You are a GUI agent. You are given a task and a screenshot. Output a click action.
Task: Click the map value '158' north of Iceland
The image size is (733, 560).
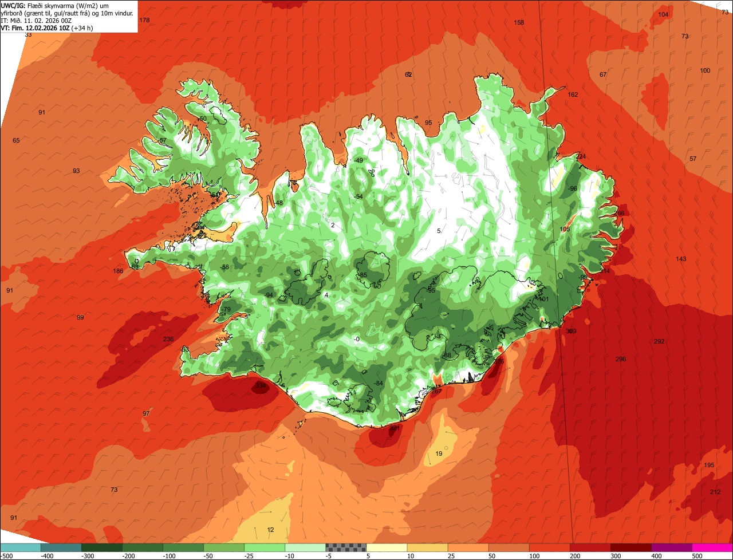point(519,22)
